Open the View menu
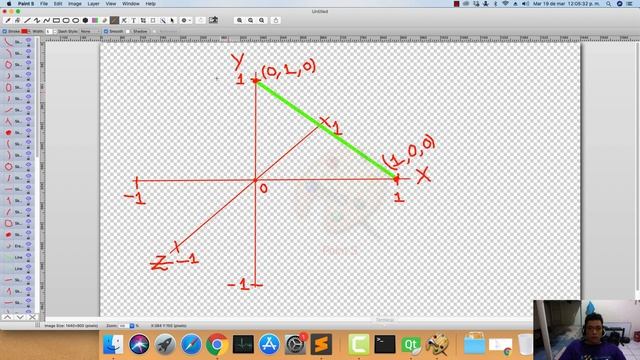Screen dimensions: 640x360 111,4
